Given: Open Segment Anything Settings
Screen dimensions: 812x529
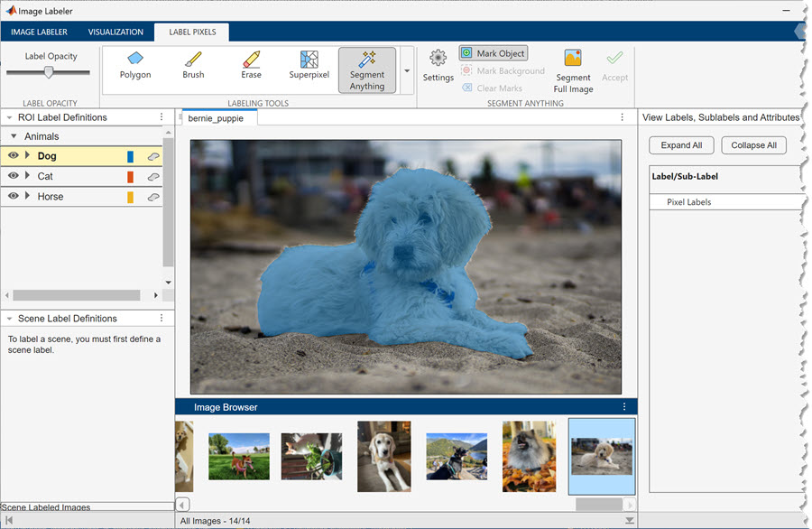Looking at the screenshot, I should point(438,65).
